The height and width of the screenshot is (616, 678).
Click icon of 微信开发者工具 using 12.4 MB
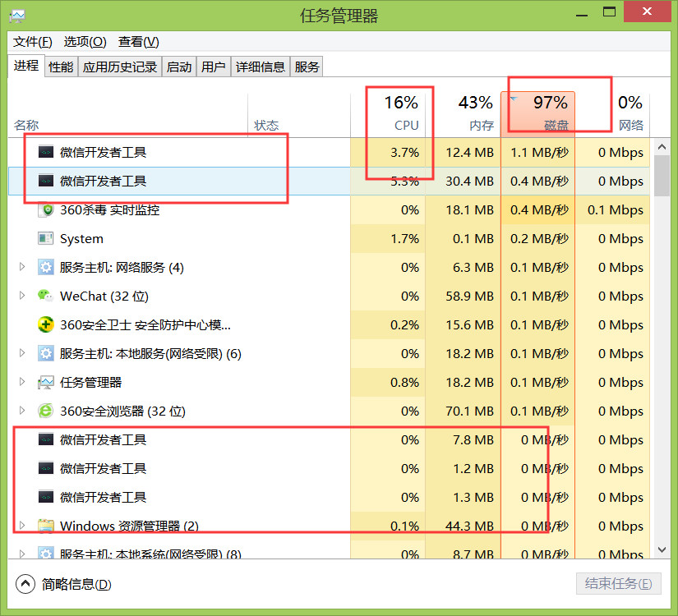(x=46, y=152)
